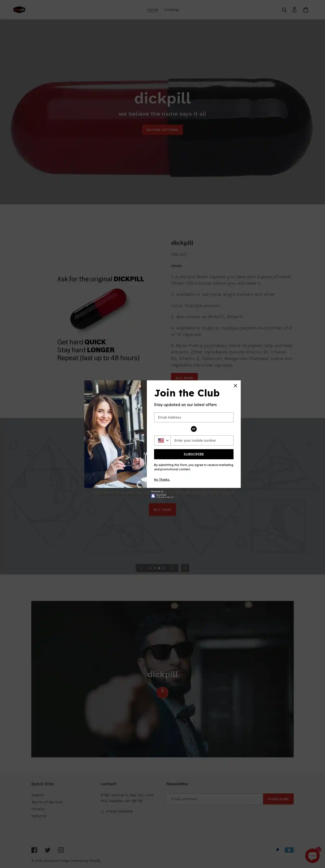Click the black SUBSCRIBE popup button
Viewport: 325px width, 868px height.
tap(194, 454)
